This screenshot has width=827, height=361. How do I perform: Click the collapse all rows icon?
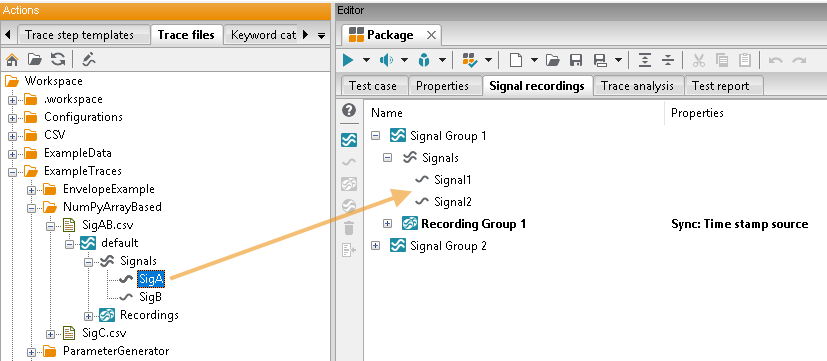668,60
